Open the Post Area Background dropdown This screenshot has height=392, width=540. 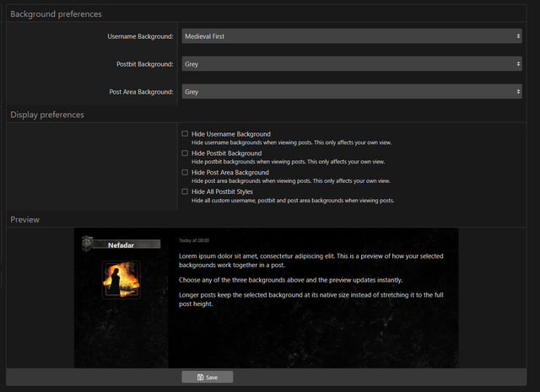tap(352, 92)
